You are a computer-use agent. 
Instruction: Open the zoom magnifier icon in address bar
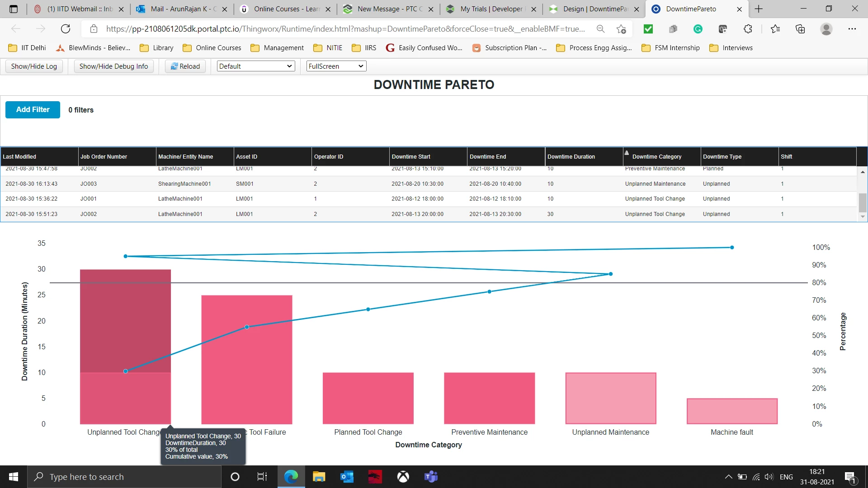click(600, 29)
